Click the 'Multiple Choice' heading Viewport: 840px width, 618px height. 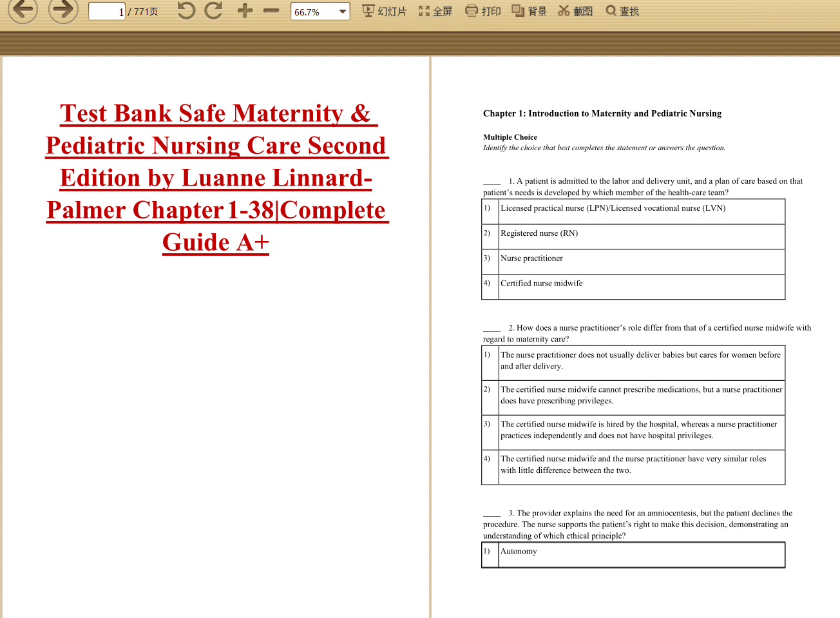(510, 137)
